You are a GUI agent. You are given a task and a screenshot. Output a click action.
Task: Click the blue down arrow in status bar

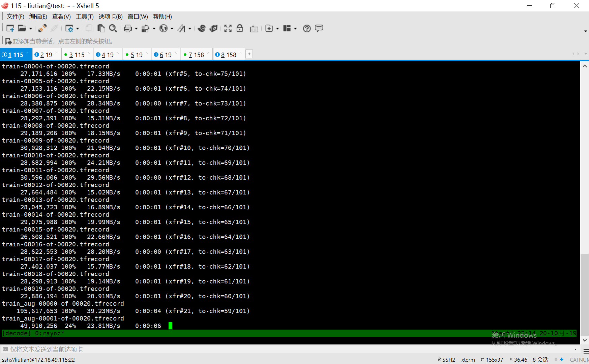[x=562, y=359]
